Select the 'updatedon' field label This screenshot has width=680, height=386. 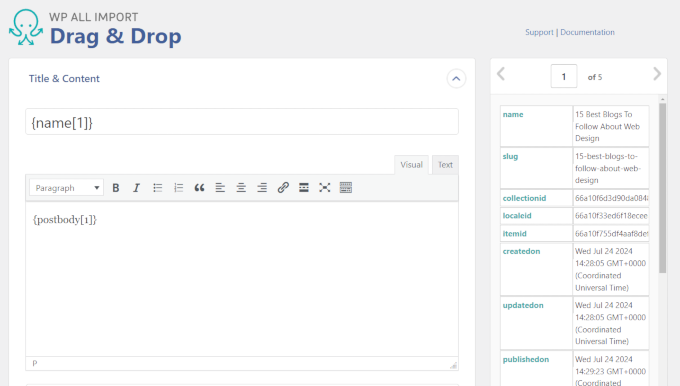(523, 305)
